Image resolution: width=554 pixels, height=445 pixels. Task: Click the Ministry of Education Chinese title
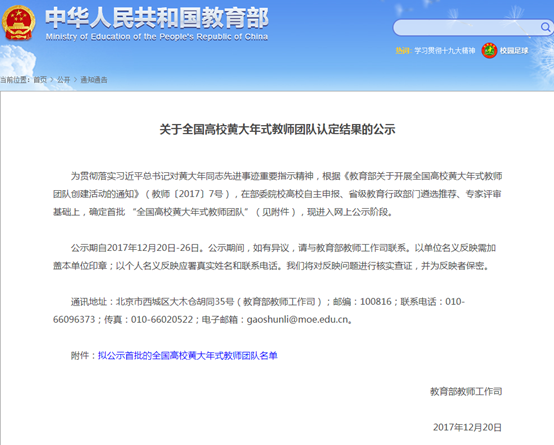coord(157,18)
